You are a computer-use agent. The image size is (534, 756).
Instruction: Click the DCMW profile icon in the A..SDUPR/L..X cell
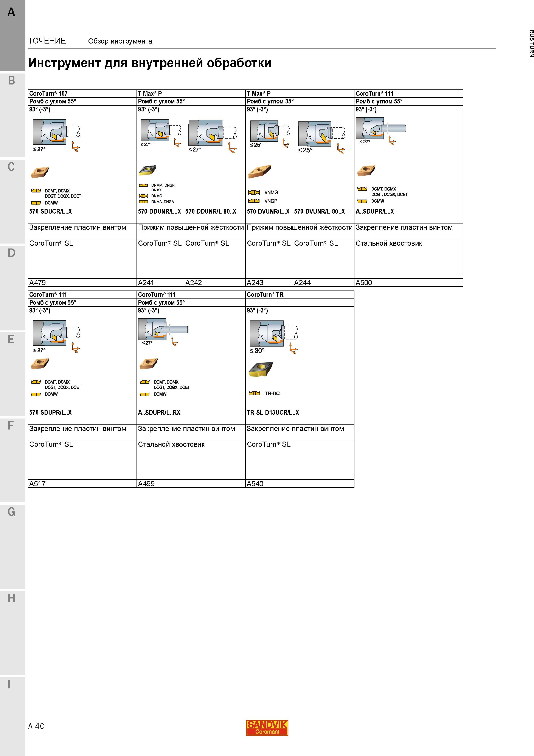(x=362, y=201)
